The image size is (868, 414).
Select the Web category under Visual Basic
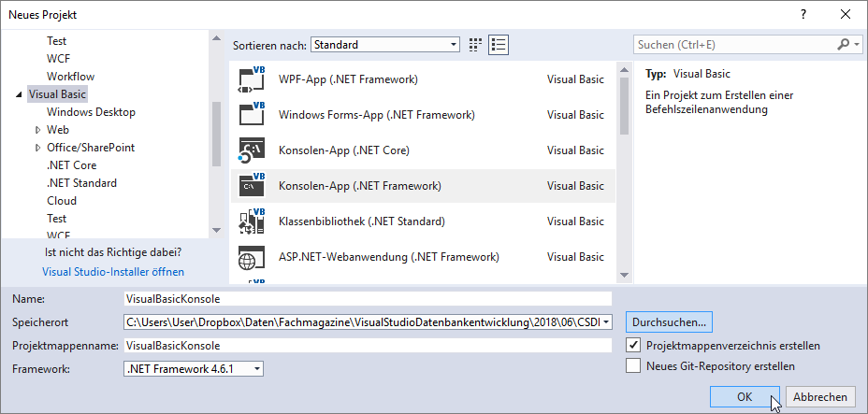click(x=58, y=129)
